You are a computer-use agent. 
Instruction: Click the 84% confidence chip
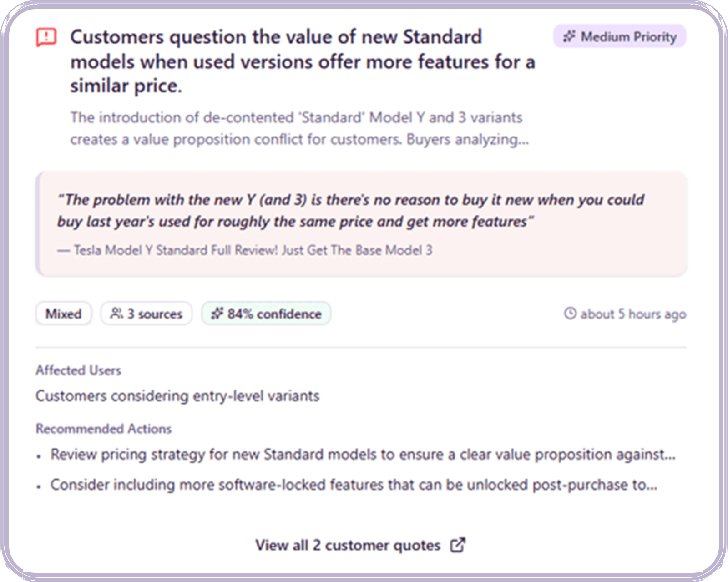point(266,314)
